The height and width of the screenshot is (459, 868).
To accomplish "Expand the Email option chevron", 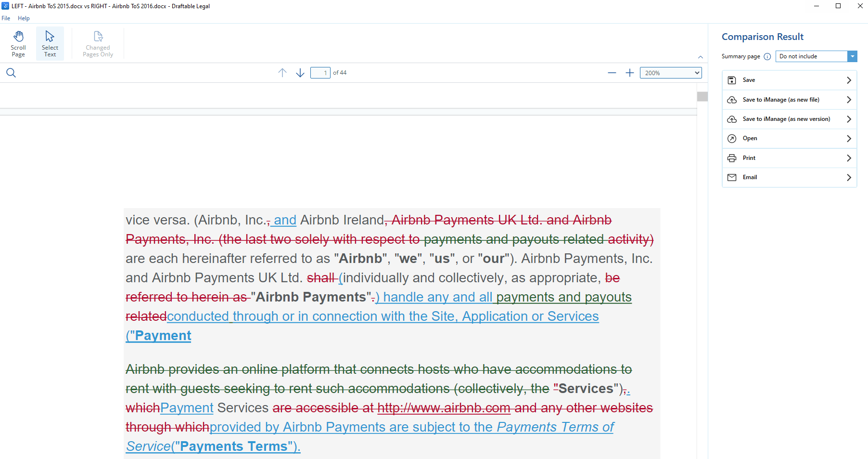I will (x=849, y=177).
